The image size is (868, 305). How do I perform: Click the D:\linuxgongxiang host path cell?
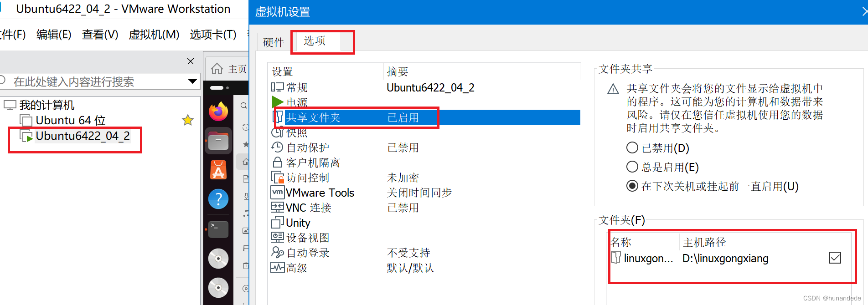pos(725,259)
